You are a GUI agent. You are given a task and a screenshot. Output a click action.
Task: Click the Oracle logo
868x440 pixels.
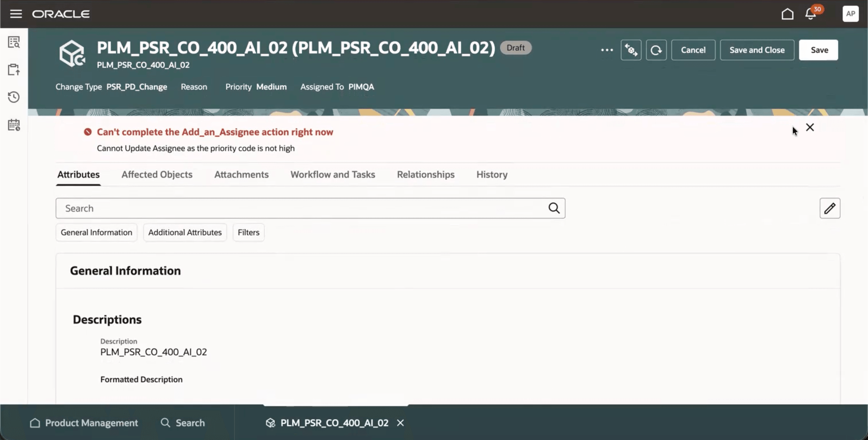click(61, 14)
